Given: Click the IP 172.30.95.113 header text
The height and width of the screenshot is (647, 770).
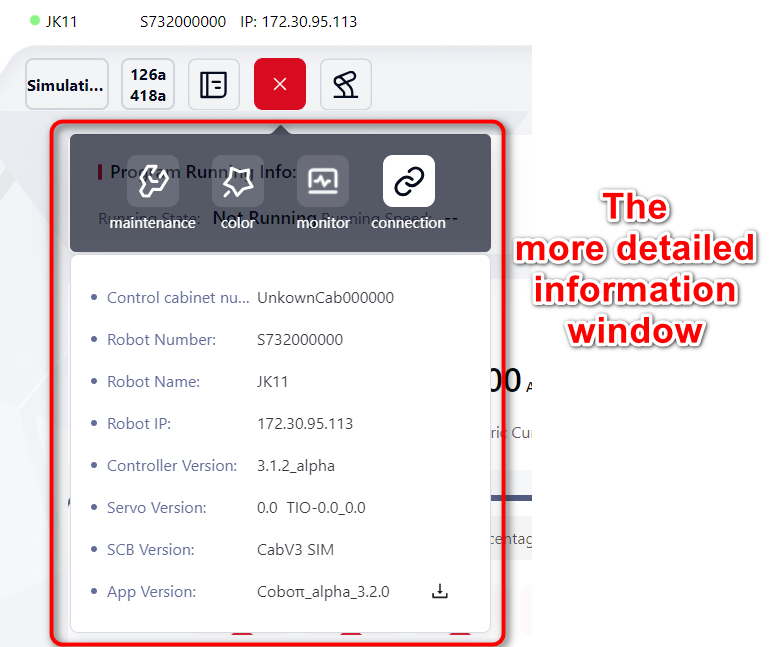Looking at the screenshot, I should [x=299, y=21].
